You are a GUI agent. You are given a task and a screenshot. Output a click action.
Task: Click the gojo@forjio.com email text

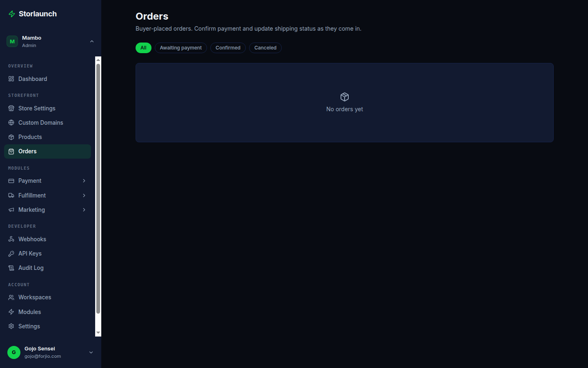tap(43, 356)
